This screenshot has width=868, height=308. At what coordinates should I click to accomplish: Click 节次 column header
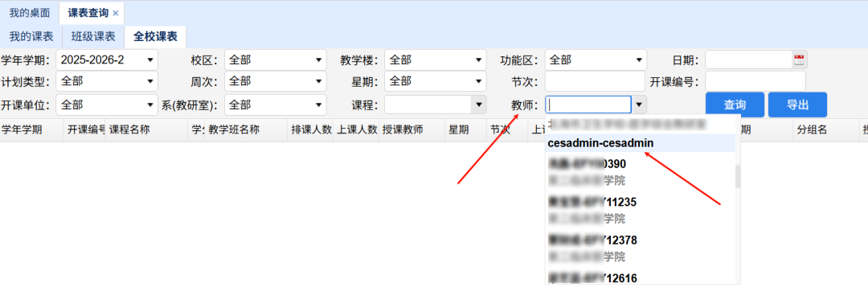point(506,130)
